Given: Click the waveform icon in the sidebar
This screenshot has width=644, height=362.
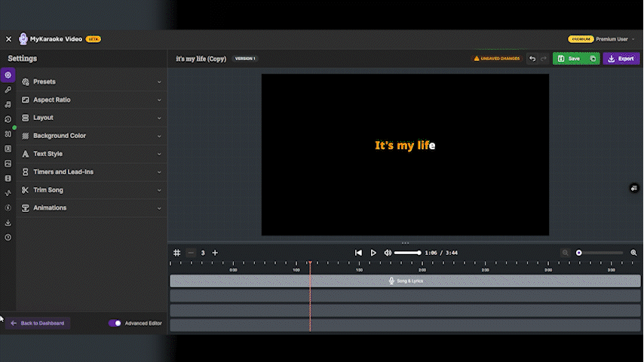Looking at the screenshot, I should point(8,193).
